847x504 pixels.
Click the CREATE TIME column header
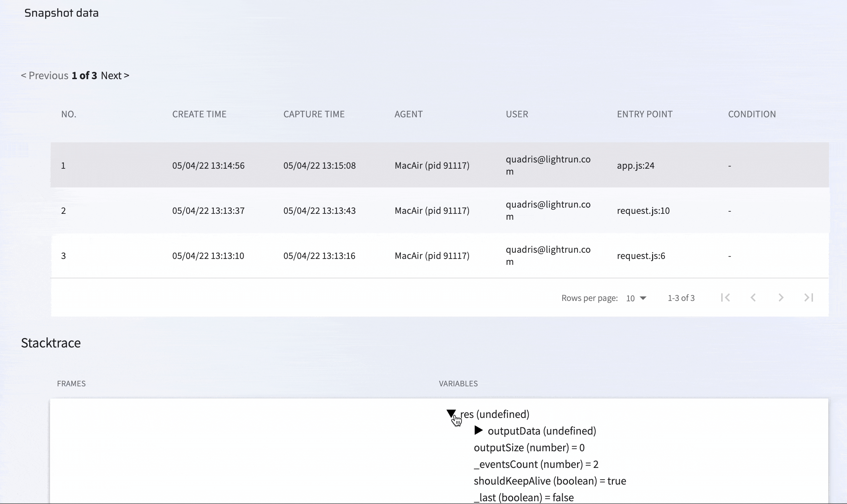199,114
